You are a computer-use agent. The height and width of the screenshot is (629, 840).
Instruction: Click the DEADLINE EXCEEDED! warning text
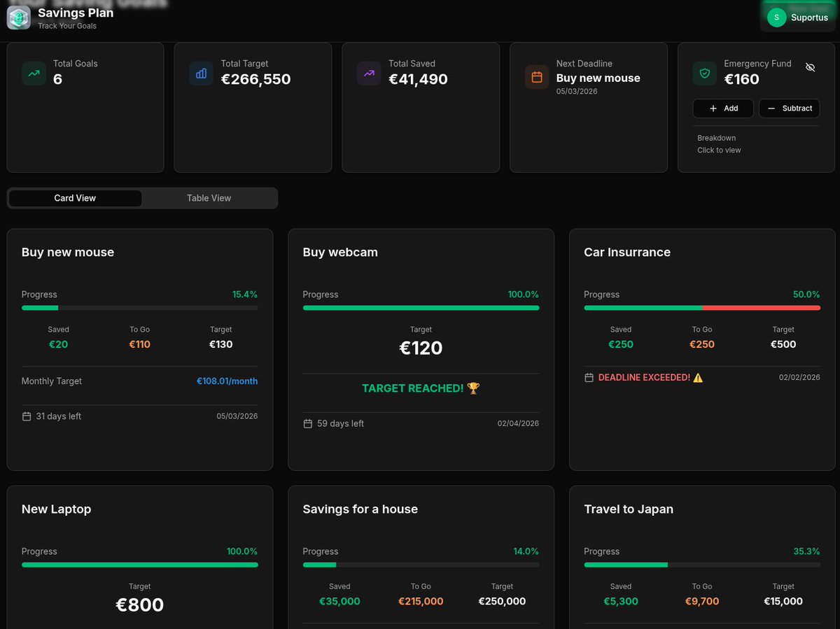pos(651,378)
